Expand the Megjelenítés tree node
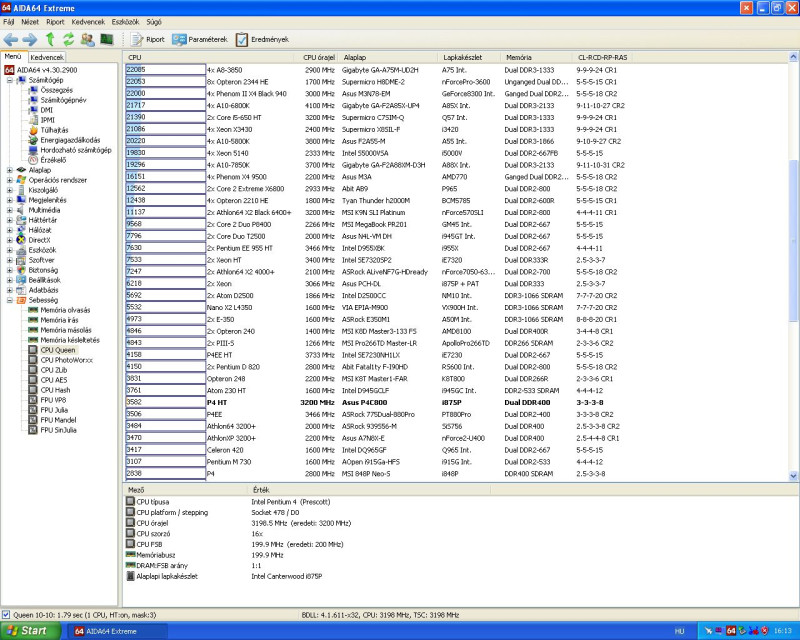 click(10, 200)
